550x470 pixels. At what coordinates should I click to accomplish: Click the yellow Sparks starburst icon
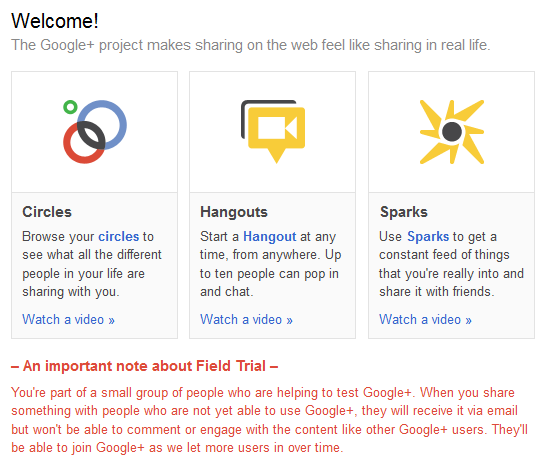(x=452, y=132)
